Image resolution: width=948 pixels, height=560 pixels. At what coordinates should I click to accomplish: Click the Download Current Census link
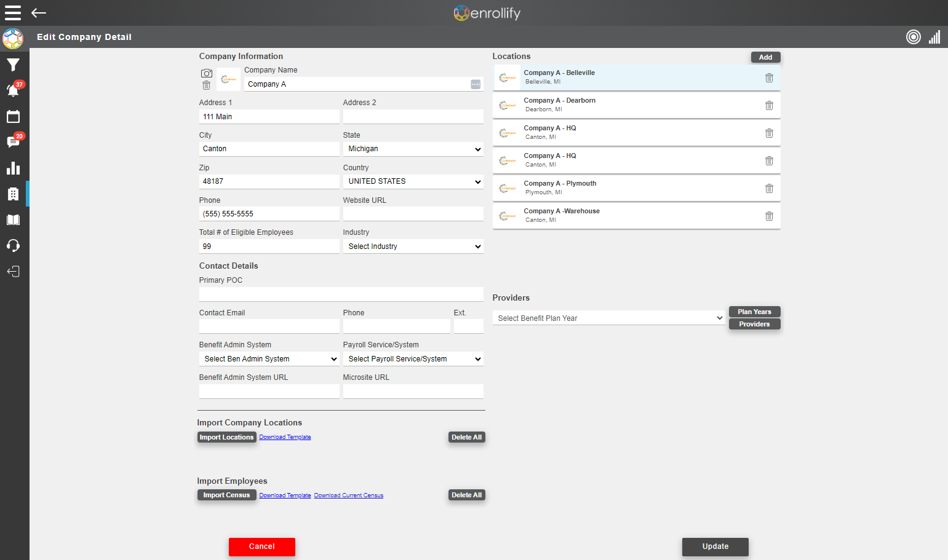click(349, 495)
